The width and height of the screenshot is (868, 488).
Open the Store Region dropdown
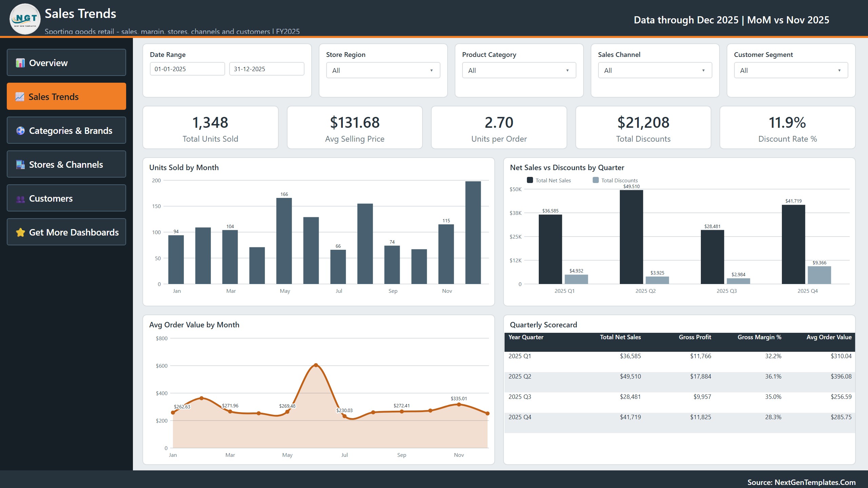[x=383, y=70]
